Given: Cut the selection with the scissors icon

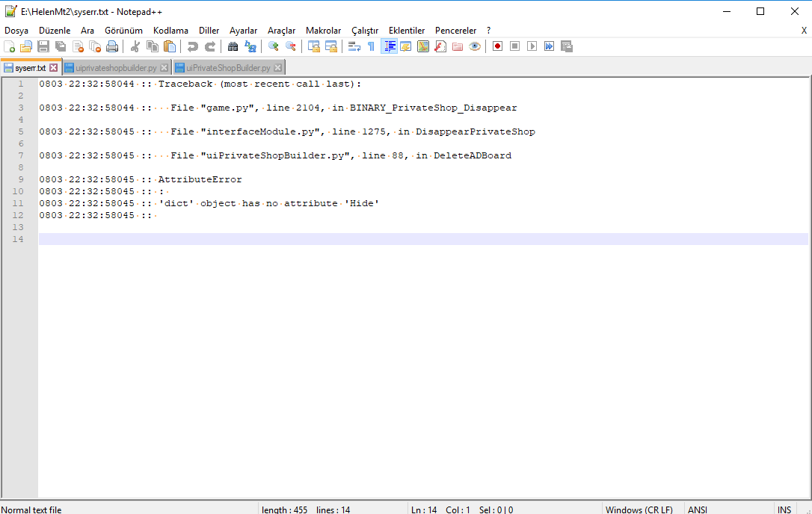Looking at the screenshot, I should (135, 46).
